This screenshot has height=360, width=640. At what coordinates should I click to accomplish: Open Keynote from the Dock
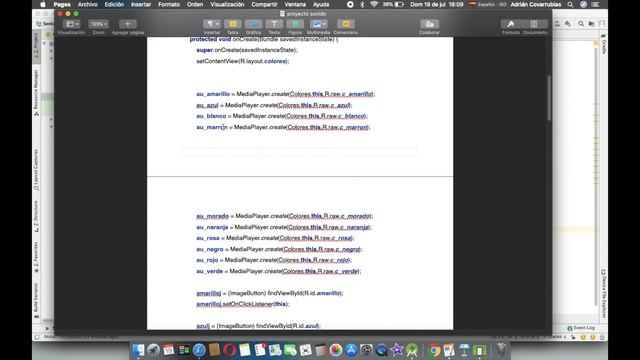pyautogui.click(x=464, y=350)
